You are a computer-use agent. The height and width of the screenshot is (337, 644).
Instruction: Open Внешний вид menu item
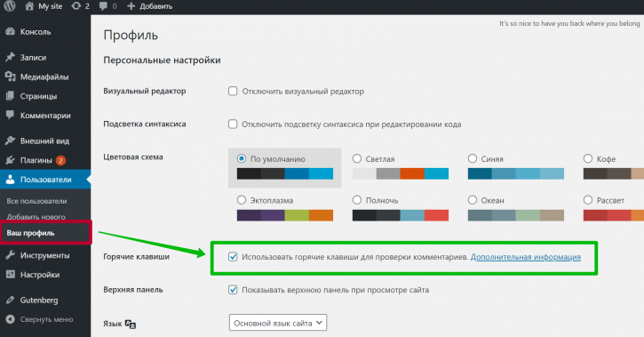click(45, 140)
